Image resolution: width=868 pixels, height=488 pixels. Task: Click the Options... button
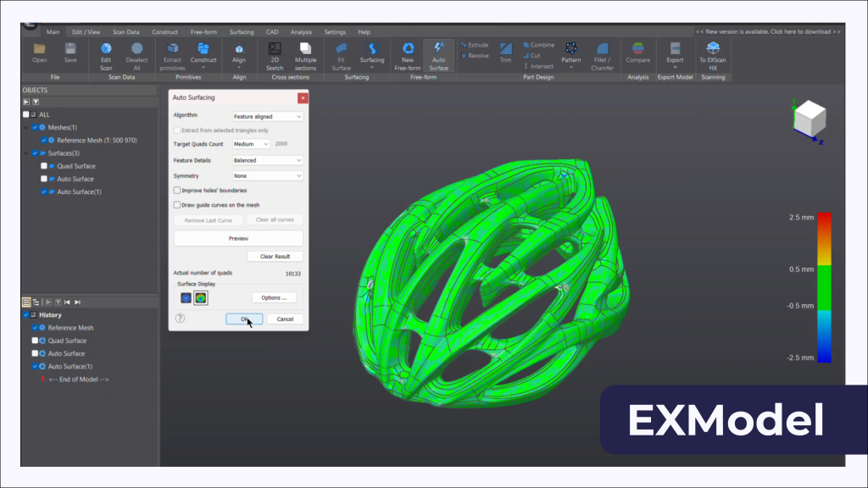point(274,297)
